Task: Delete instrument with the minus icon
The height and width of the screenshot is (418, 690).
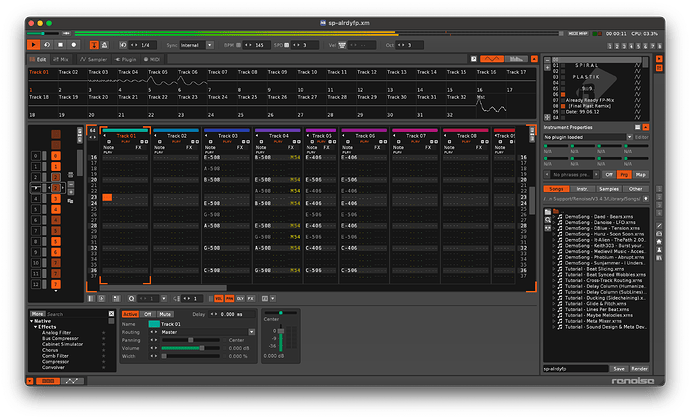Action: [x=547, y=60]
